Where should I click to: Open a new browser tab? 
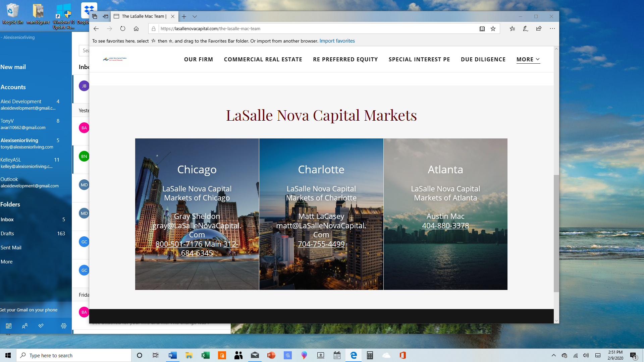click(x=184, y=16)
